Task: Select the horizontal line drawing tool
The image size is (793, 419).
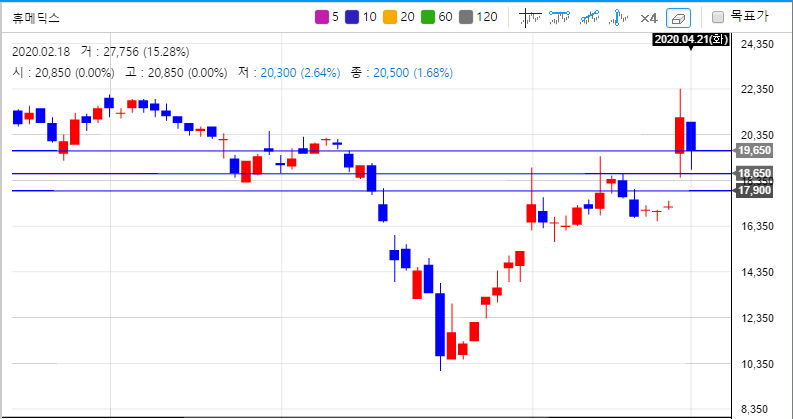Action: coord(560,18)
